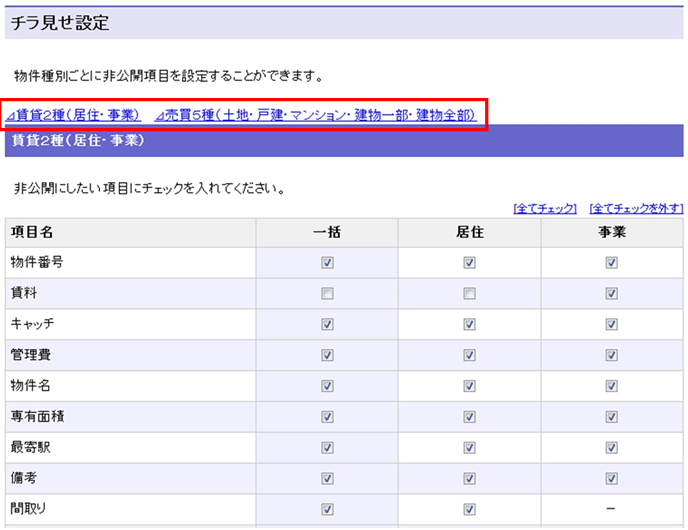Select the 一括 column header

coord(327,232)
